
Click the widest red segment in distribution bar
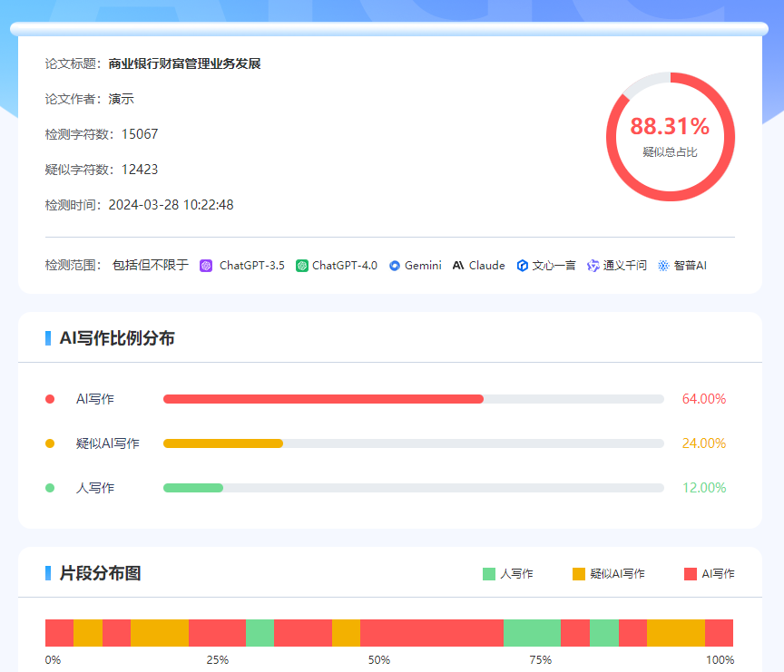click(x=432, y=633)
